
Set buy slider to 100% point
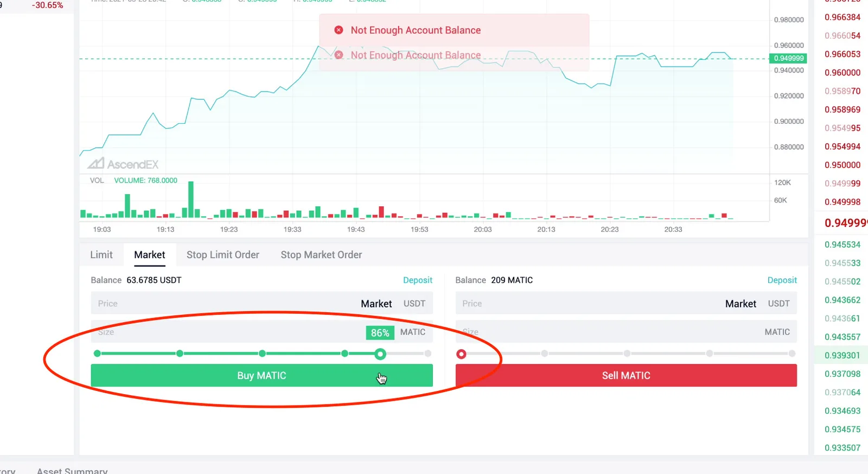(428, 353)
